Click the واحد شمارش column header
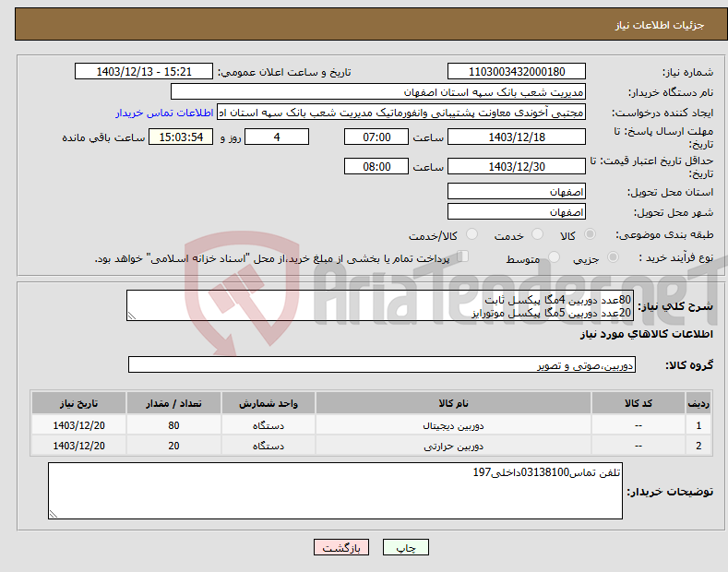This screenshot has width=728, height=572. tap(269, 403)
